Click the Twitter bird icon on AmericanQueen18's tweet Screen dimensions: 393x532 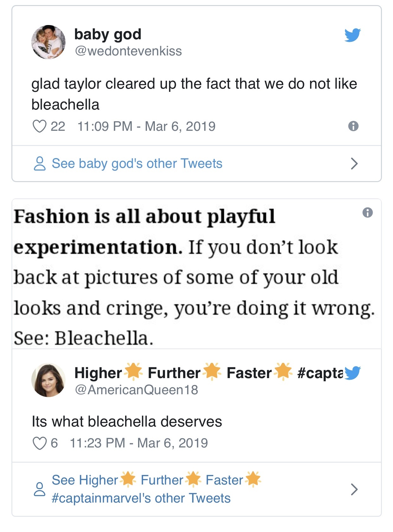[352, 373]
